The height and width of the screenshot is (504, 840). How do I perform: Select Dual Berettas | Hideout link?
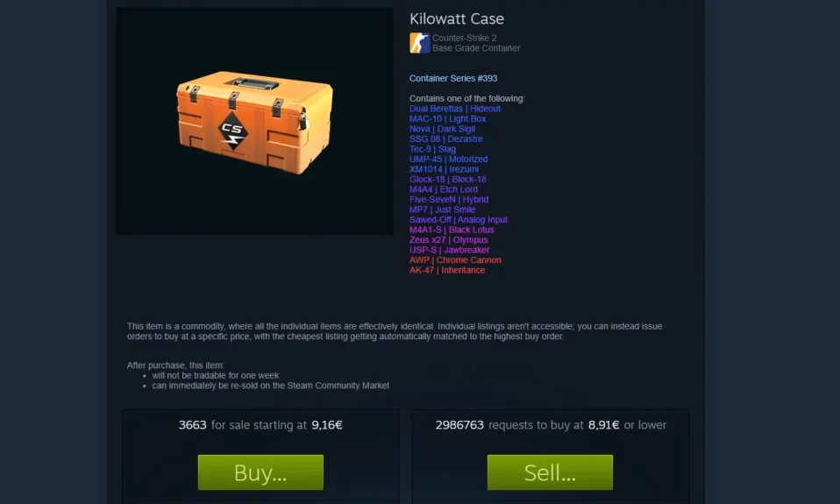455,109
